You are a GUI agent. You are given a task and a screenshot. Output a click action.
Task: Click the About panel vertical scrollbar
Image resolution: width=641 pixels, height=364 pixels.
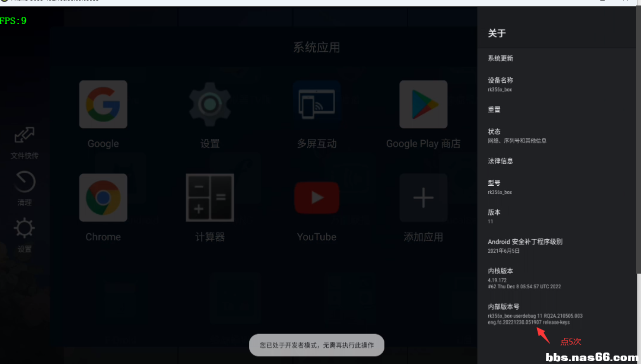click(638, 140)
